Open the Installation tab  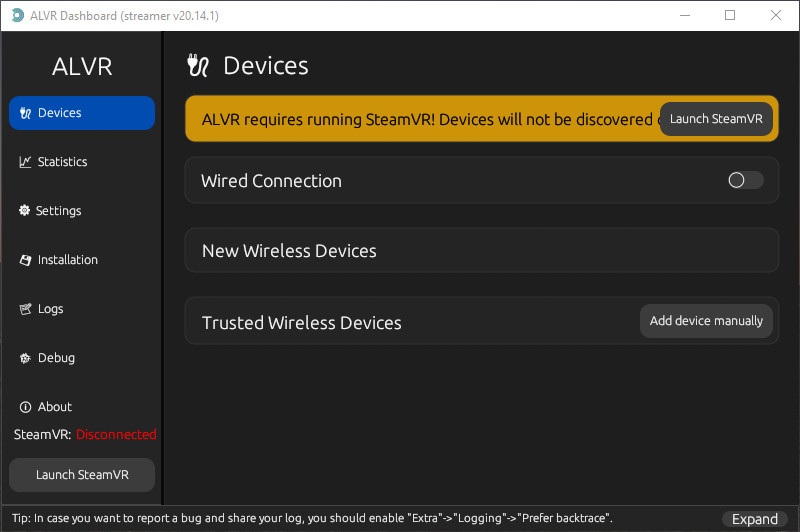pyautogui.click(x=58, y=260)
